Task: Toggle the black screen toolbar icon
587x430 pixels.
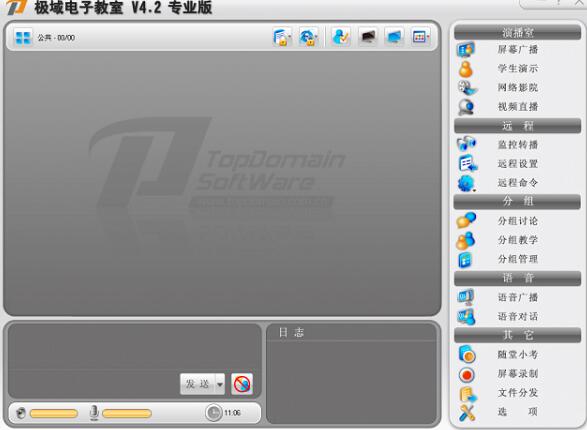Action: (368, 37)
